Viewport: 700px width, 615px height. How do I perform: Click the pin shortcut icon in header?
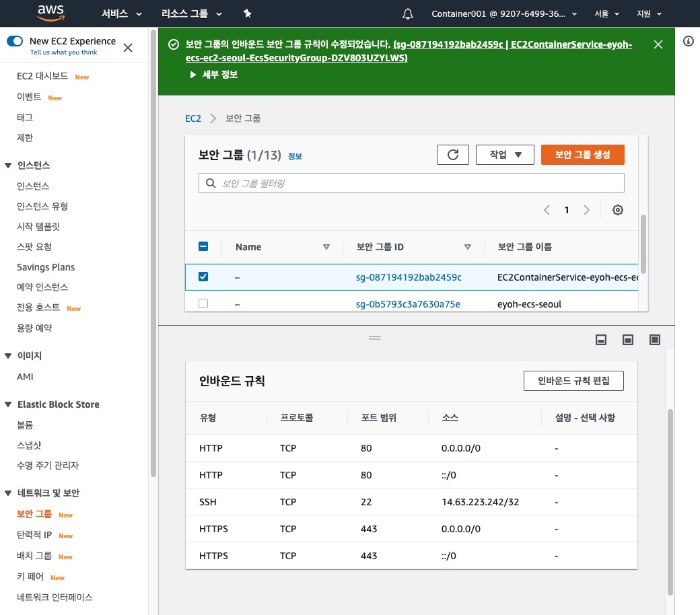[247, 13]
